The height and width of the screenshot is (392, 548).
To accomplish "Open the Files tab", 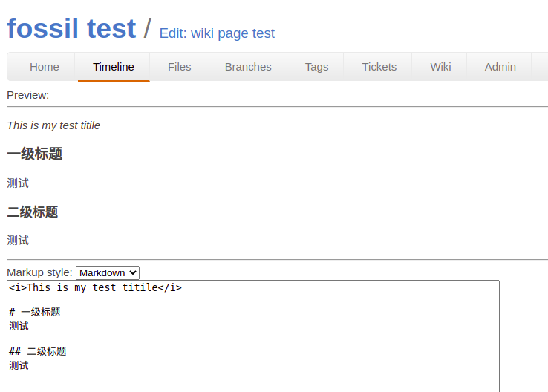I will tap(179, 67).
